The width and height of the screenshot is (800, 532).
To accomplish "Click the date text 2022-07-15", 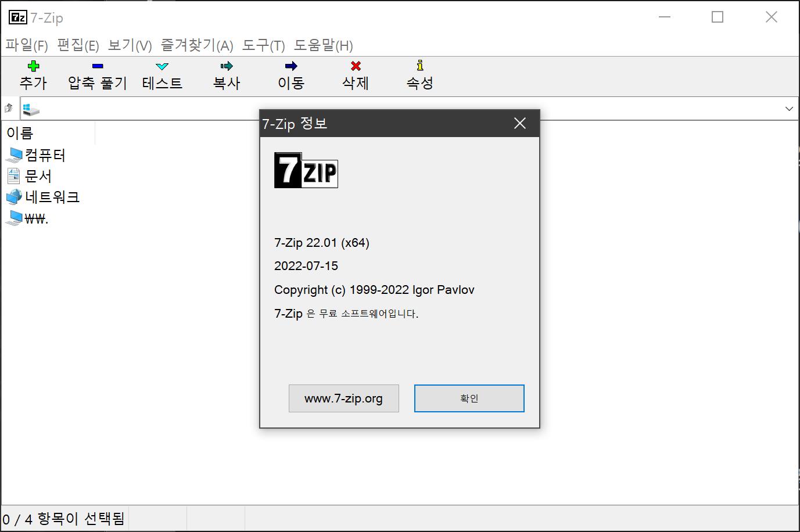I will (306, 266).
